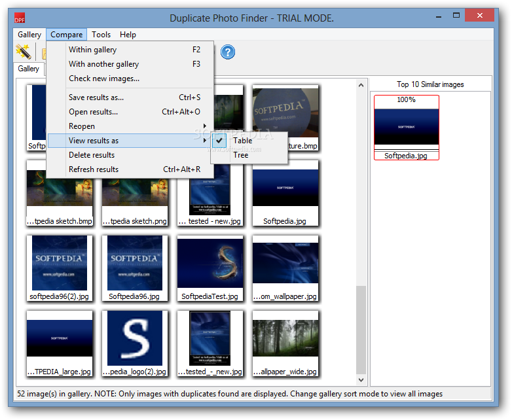
Task: Click the DPF application icon in title bar
Action: [20, 18]
